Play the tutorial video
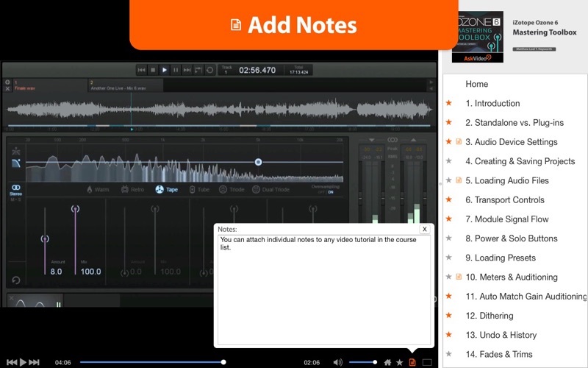The width and height of the screenshot is (588, 368). click(23, 362)
